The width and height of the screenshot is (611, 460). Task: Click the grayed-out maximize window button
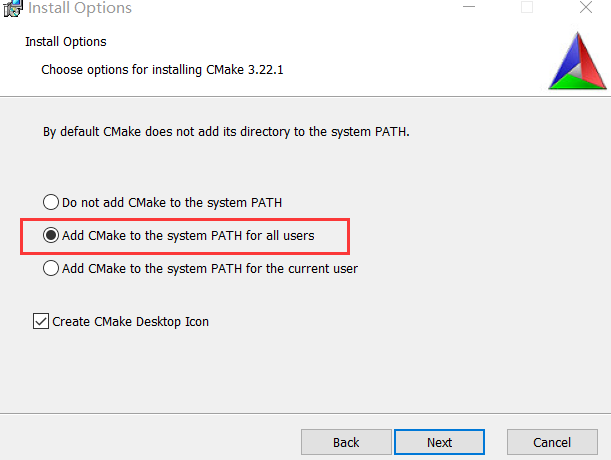tap(527, 7)
